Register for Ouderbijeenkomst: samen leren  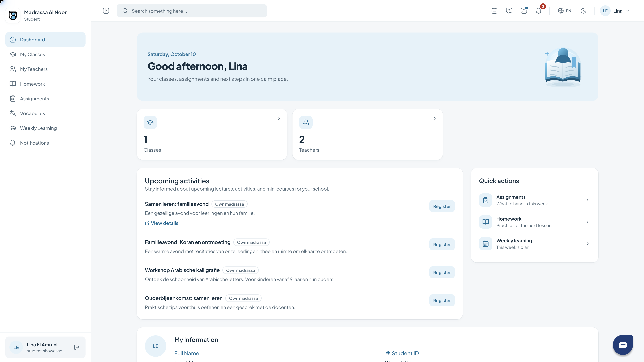(442, 300)
